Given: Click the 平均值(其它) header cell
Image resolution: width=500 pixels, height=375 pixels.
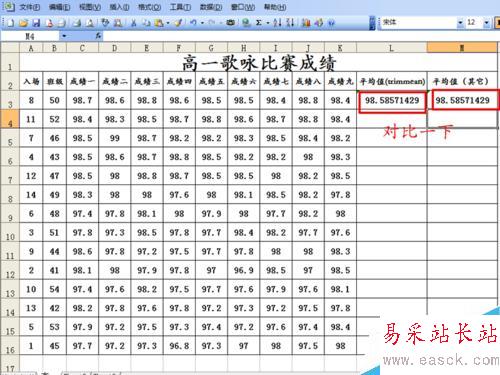Looking at the screenshot, I should (462, 81).
